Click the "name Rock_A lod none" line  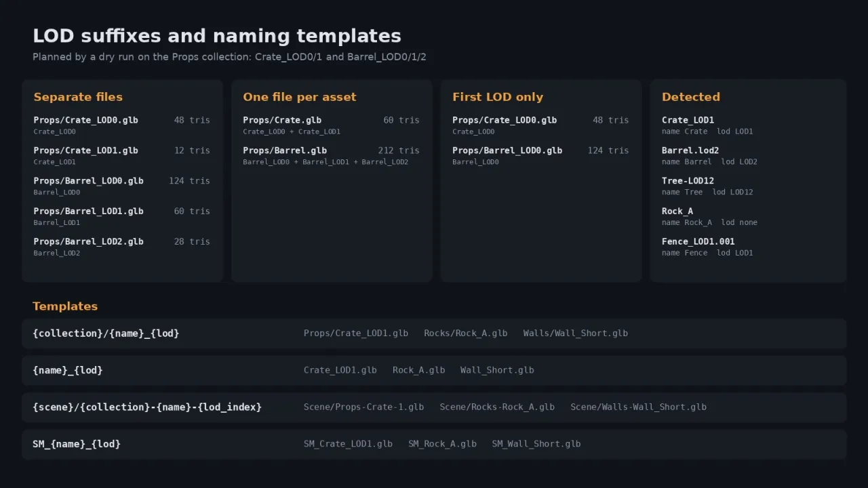[x=709, y=222]
